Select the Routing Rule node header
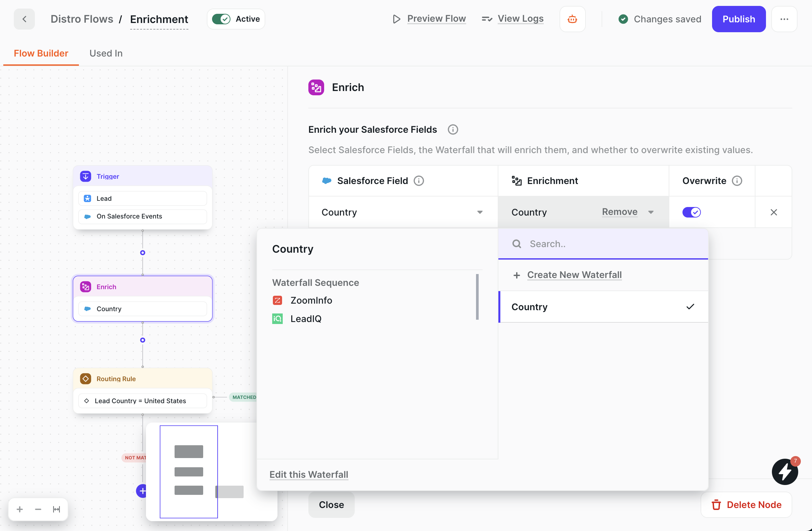812x531 pixels. click(x=143, y=379)
